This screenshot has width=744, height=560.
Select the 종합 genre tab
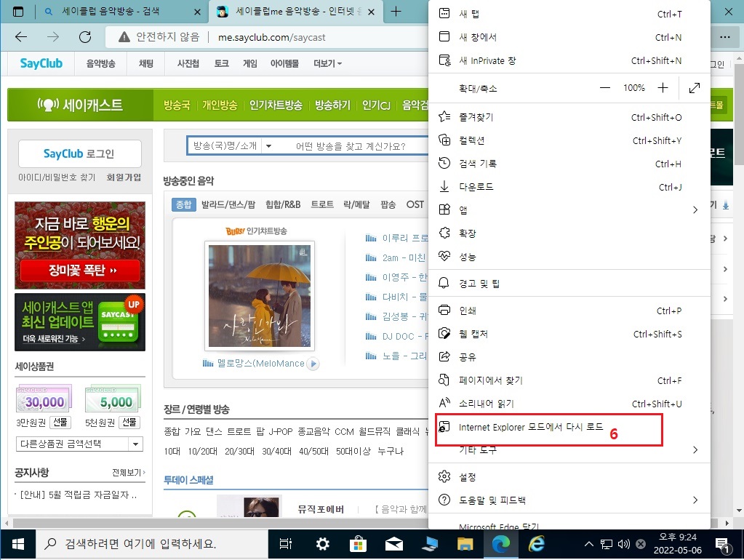pyautogui.click(x=183, y=204)
